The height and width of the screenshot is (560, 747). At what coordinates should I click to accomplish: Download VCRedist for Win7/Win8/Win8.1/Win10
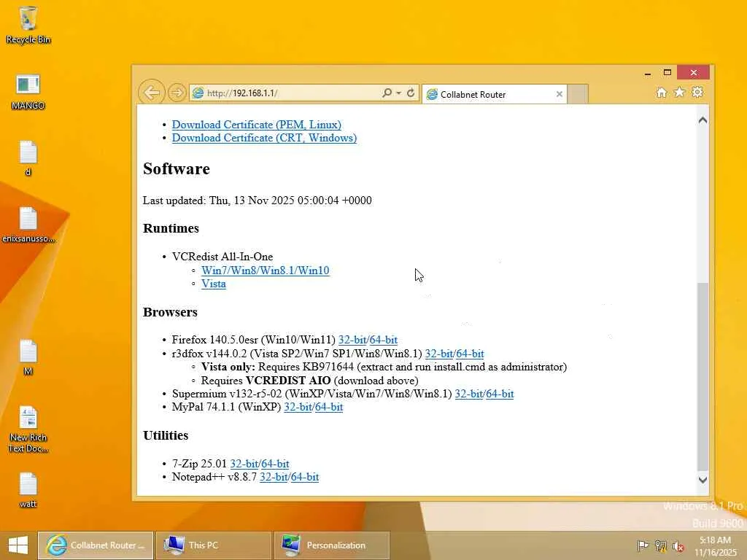pyautogui.click(x=265, y=271)
